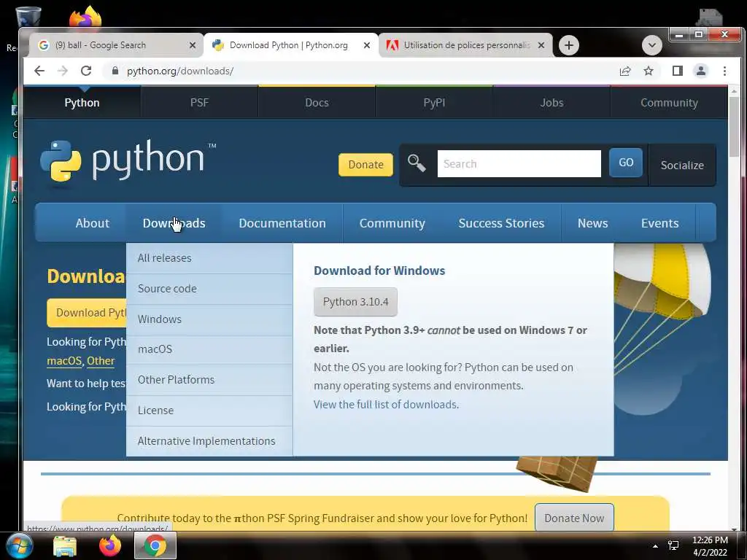
Task: Open View the full list of downloads
Action: (386, 404)
